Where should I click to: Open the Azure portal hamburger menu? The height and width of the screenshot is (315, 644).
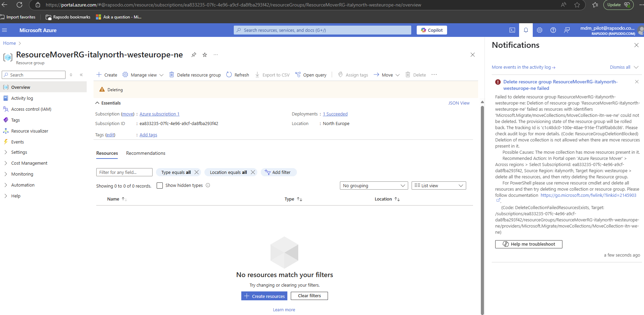tap(4, 30)
